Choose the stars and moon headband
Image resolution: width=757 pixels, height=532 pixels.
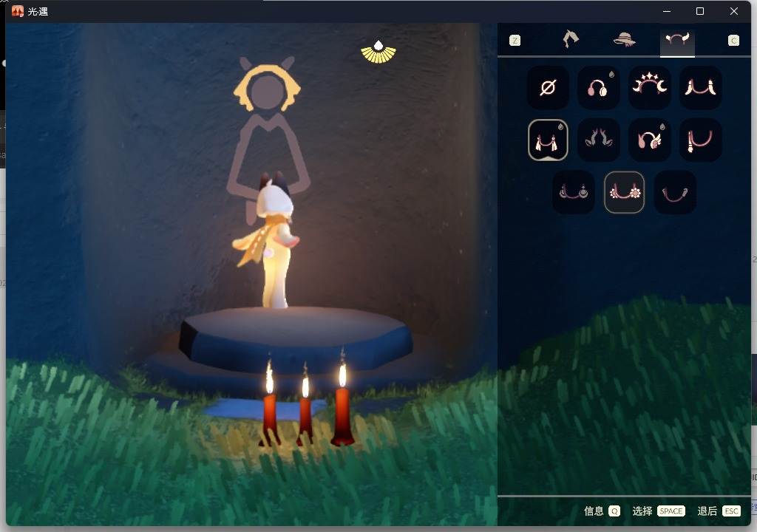[650, 88]
